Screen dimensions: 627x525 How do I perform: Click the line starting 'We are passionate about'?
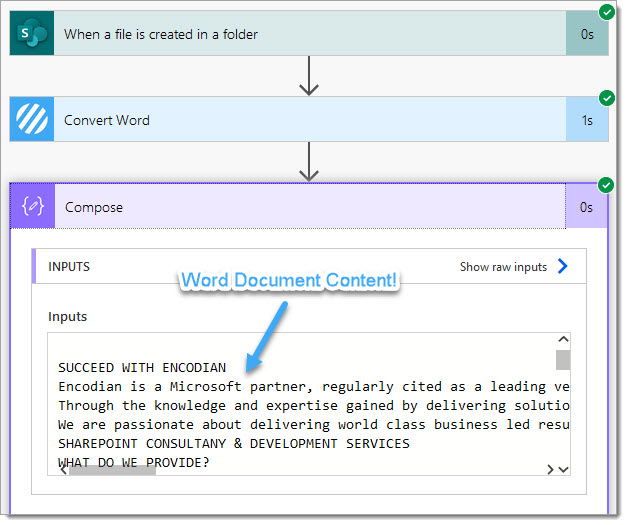click(314, 425)
